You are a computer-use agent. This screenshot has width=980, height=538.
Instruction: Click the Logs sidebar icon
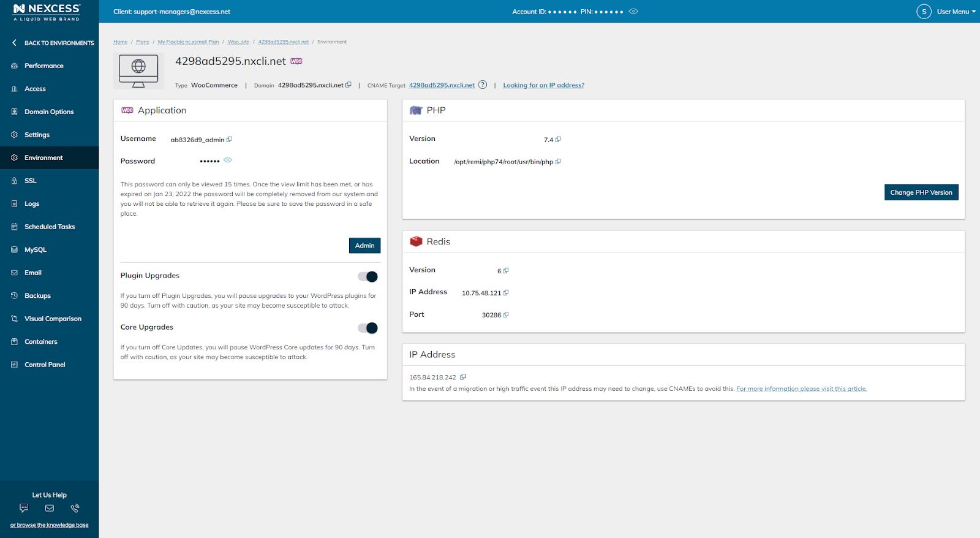pyautogui.click(x=14, y=203)
